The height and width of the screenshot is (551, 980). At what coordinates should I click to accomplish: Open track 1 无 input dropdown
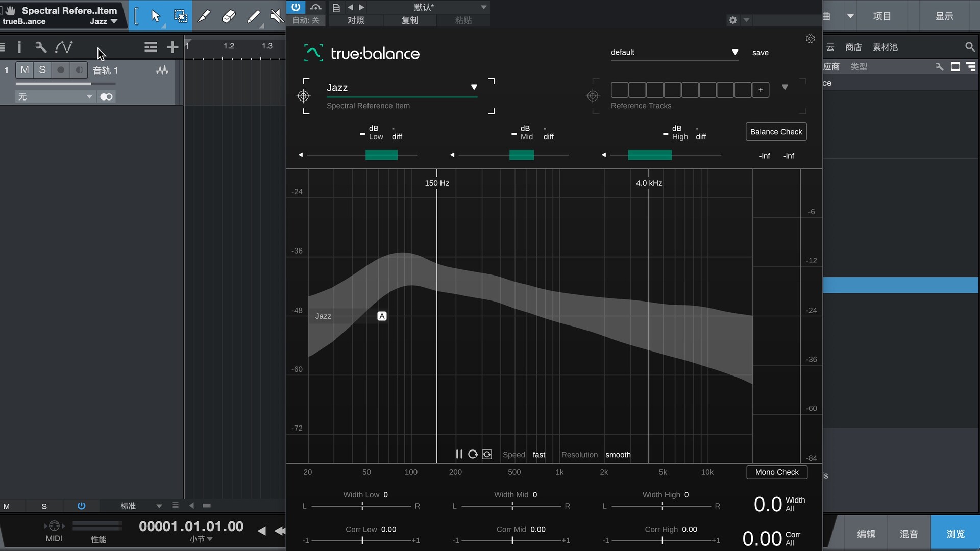point(55,97)
